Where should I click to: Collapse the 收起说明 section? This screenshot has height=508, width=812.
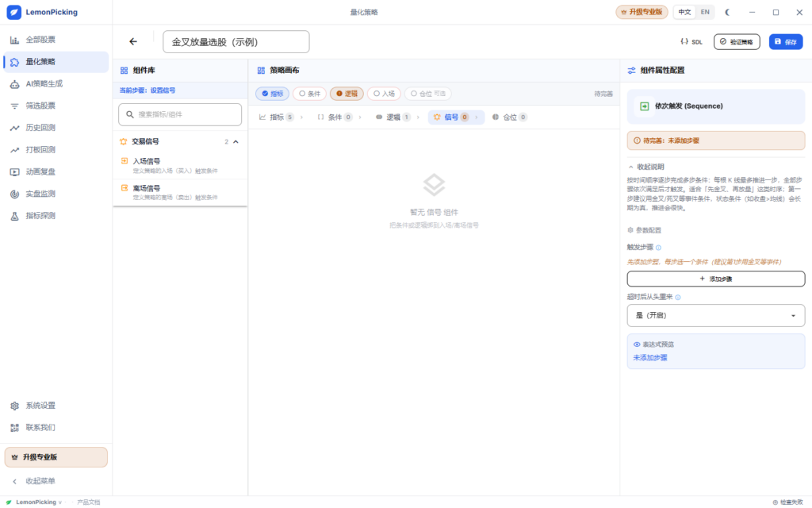(x=645, y=167)
